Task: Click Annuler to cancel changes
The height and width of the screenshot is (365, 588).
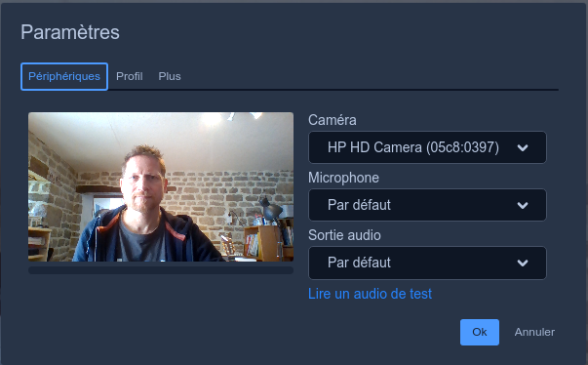Action: point(534,332)
